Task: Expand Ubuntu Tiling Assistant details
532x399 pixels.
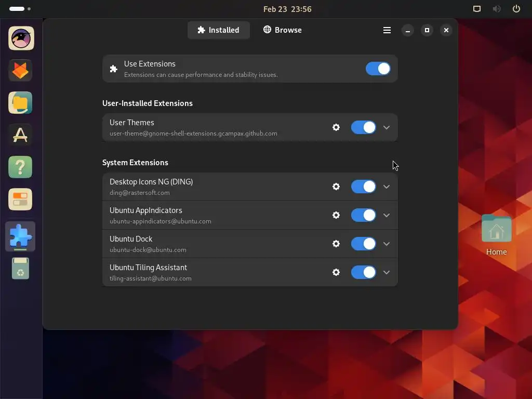Action: pyautogui.click(x=387, y=272)
